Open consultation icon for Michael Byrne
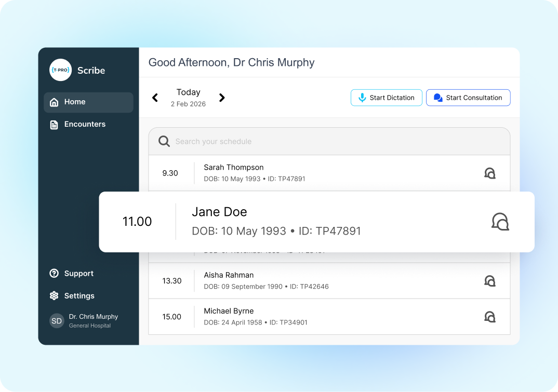558x392 pixels. coord(489,317)
